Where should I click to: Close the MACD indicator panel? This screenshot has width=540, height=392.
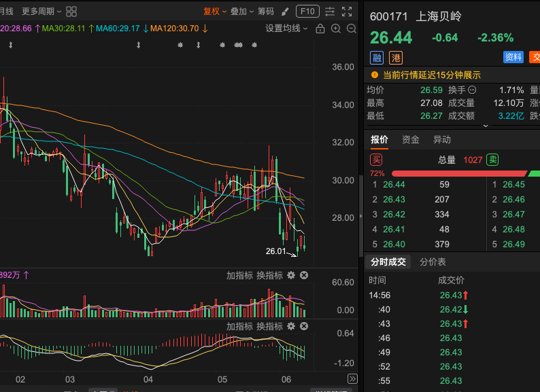304,326
